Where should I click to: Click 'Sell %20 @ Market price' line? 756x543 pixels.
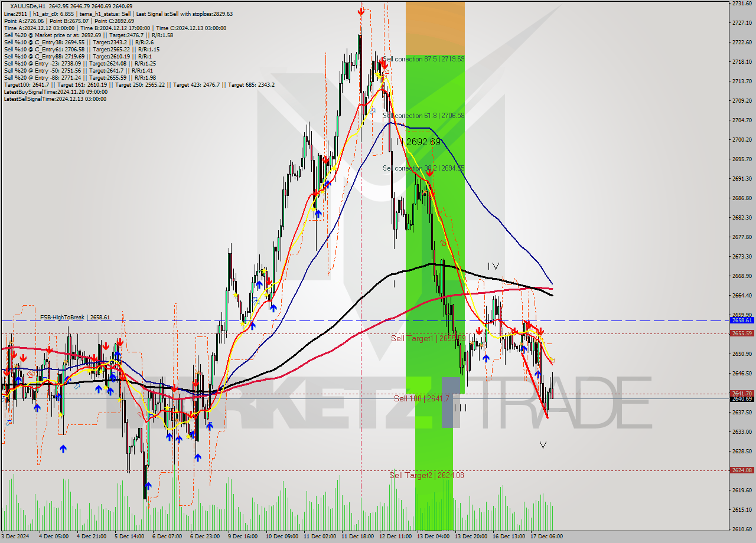coord(88,35)
